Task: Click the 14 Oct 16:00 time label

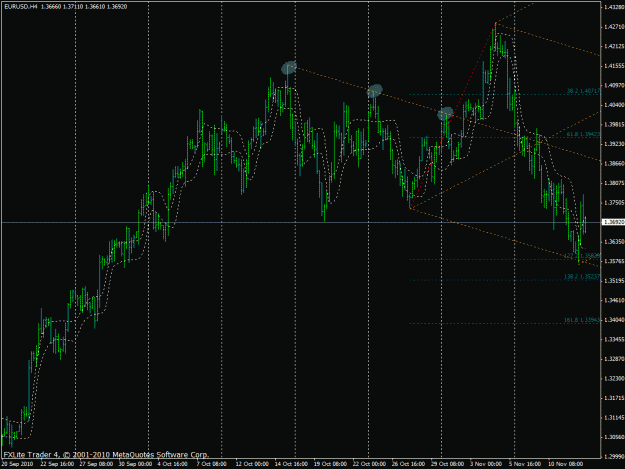Action: (x=291, y=464)
